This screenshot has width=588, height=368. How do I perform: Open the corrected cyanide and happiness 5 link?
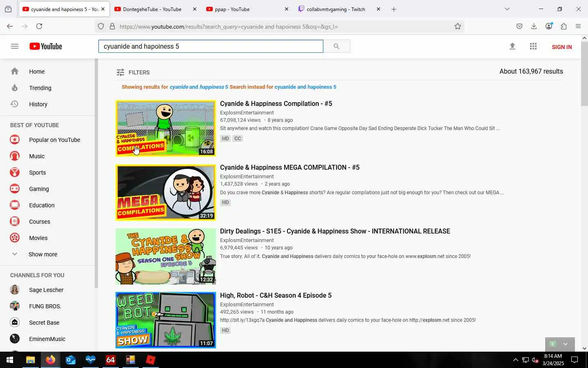point(199,87)
